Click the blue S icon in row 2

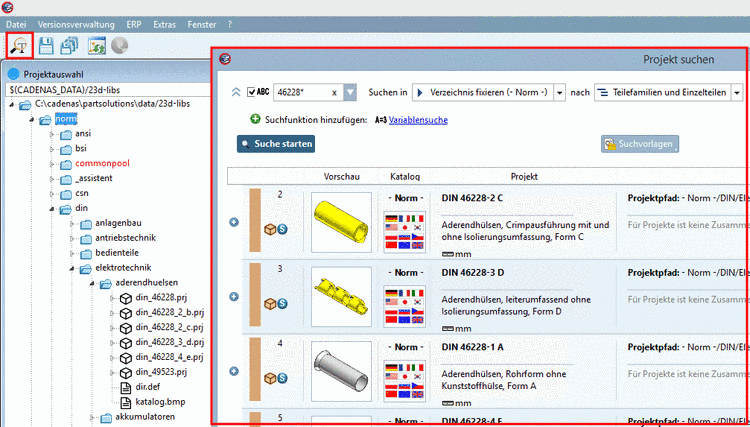tap(283, 230)
